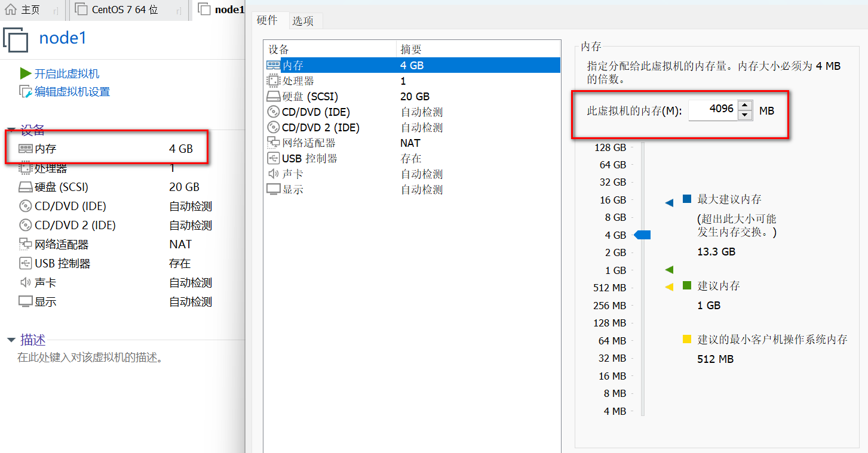This screenshot has height=453, width=868.
Task: Click the green recommended memory marker
Action: click(669, 270)
